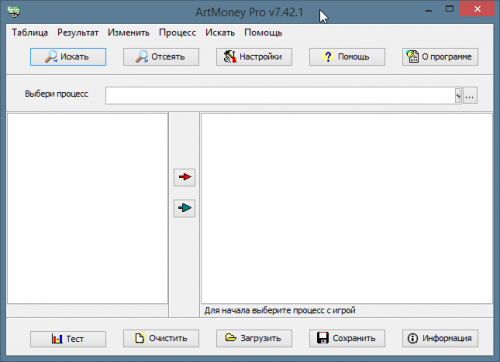Screen dimensions: 500x362
Task: Minimize the ArtMoney window
Action: click(429, 11)
